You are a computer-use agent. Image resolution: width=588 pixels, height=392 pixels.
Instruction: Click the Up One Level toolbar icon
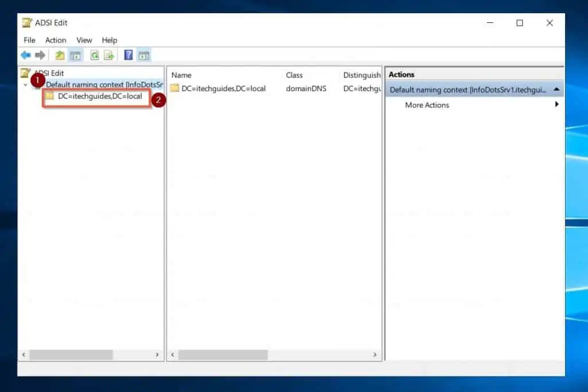pyautogui.click(x=60, y=56)
